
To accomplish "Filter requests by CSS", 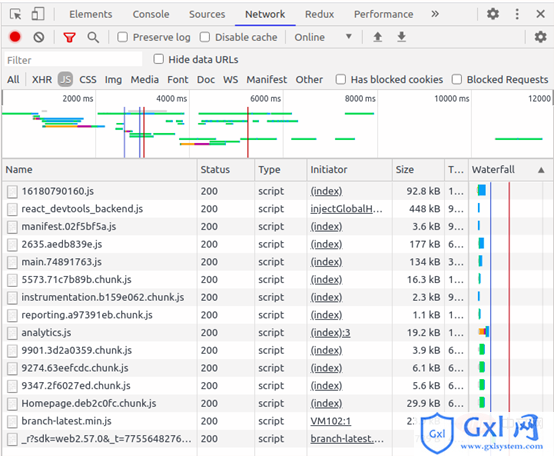I will pyautogui.click(x=88, y=79).
